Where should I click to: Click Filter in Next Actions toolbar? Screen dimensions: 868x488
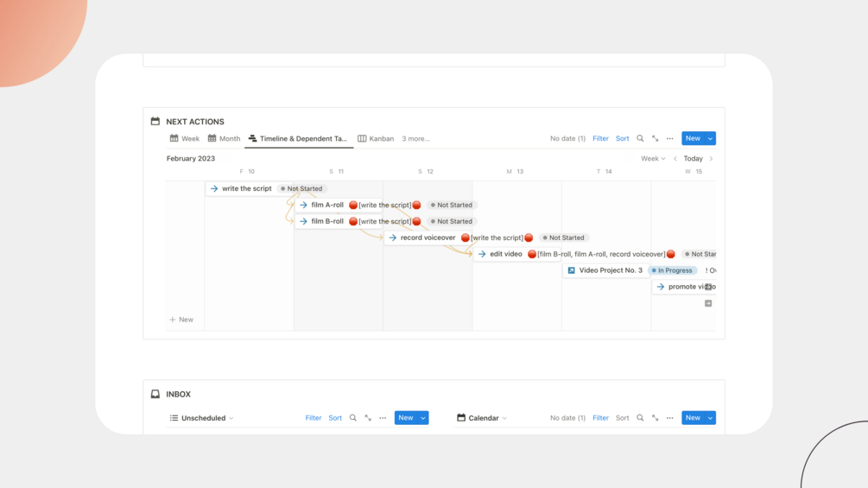click(600, 138)
